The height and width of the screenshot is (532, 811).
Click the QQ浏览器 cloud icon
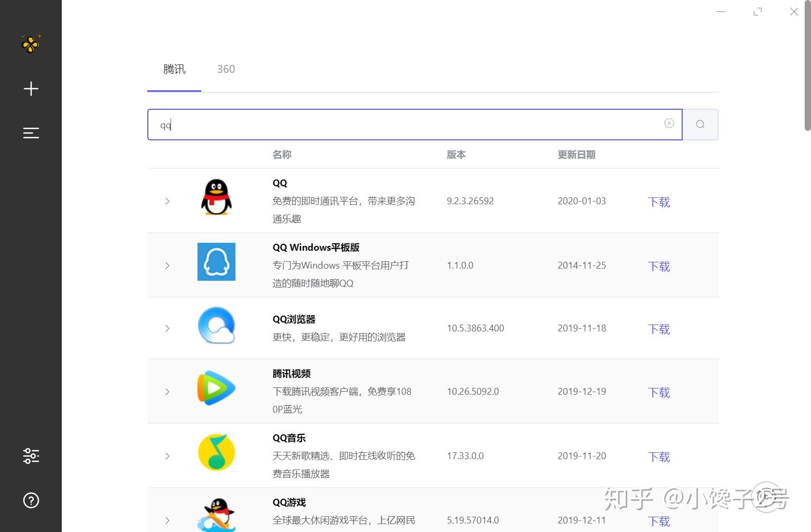click(216, 326)
